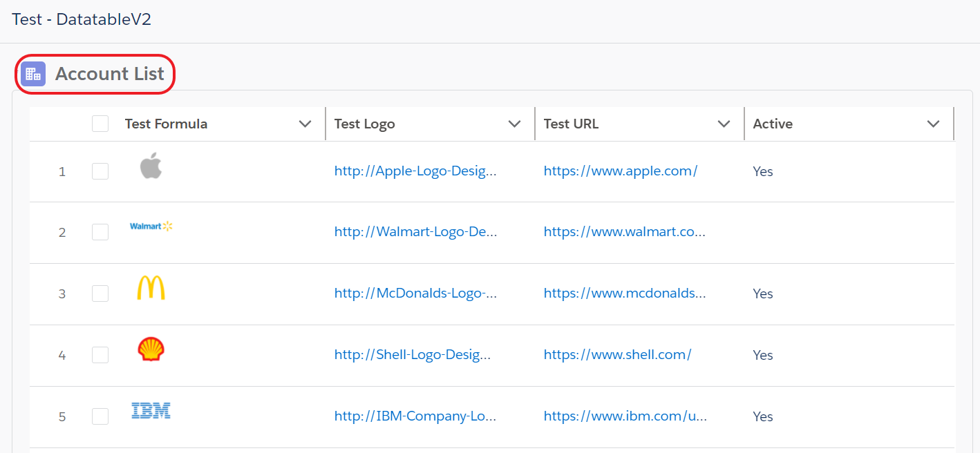Open the Active column dropdown
Image resolution: width=980 pixels, height=453 pixels.
933,124
